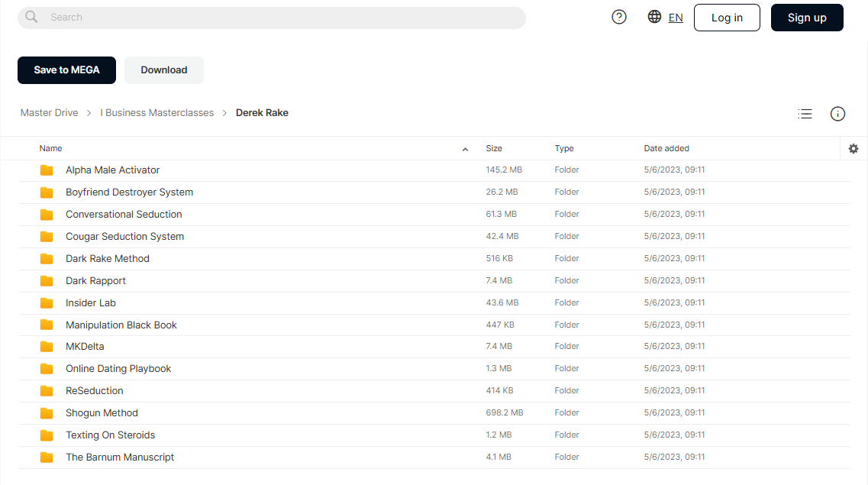Image resolution: width=868 pixels, height=485 pixels.
Task: Select the Texting On Steroids name
Action: [x=110, y=435]
